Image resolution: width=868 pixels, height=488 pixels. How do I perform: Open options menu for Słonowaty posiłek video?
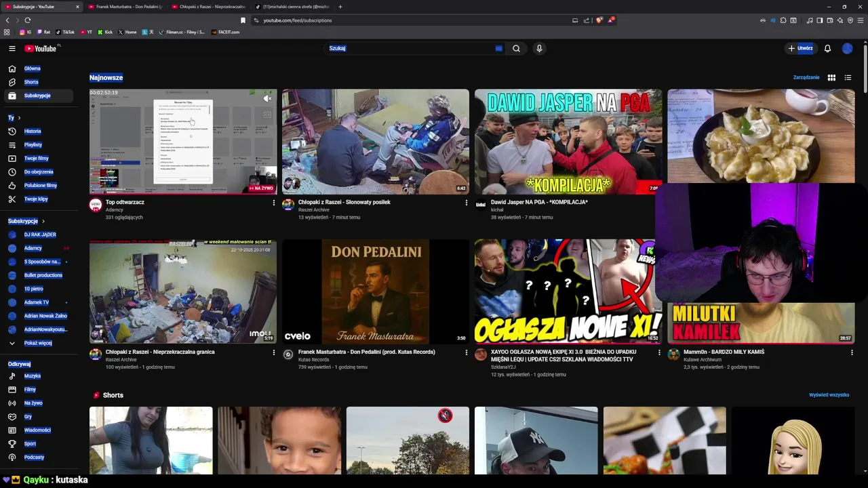tap(466, 203)
